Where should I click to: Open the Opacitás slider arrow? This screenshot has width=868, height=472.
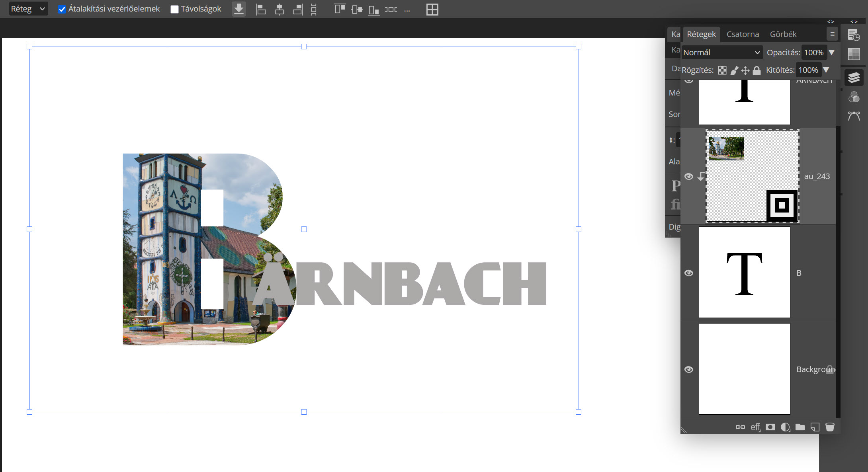tap(831, 53)
